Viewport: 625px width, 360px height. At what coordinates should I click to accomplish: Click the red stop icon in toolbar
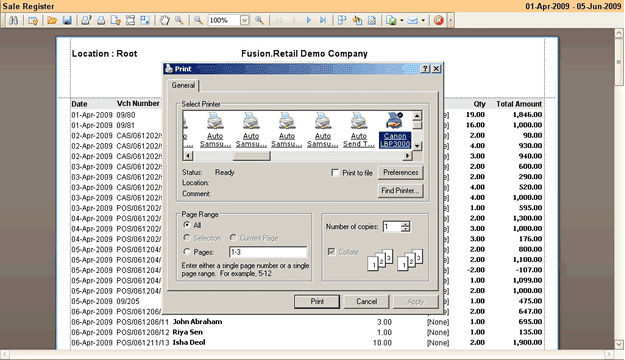click(438, 20)
